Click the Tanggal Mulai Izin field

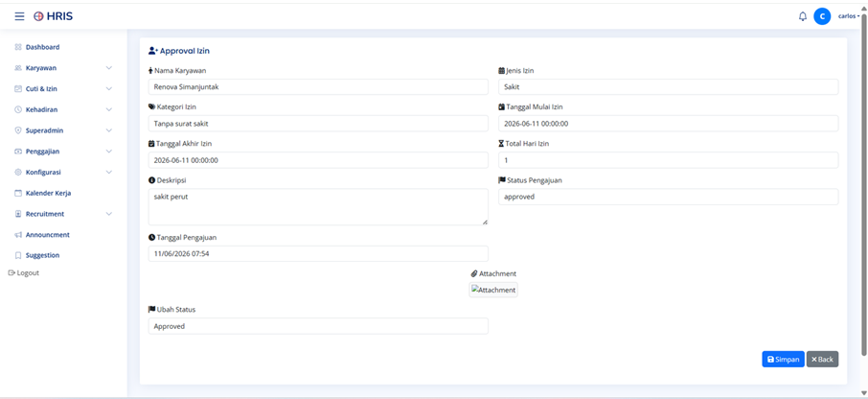pyautogui.click(x=668, y=124)
